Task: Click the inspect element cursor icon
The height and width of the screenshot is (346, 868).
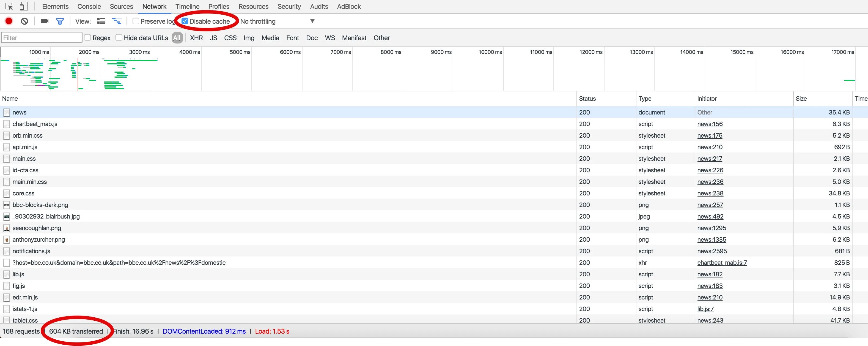Action: pyautogui.click(x=9, y=6)
